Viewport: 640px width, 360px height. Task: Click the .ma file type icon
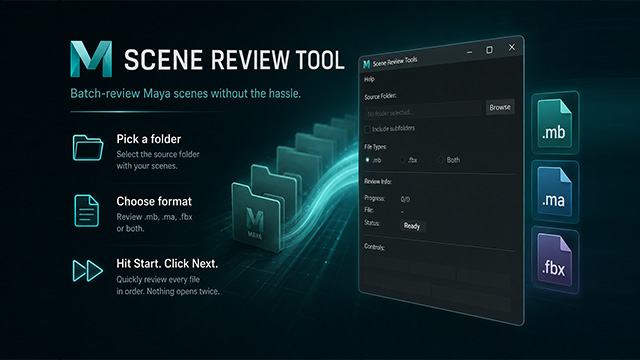(x=555, y=191)
